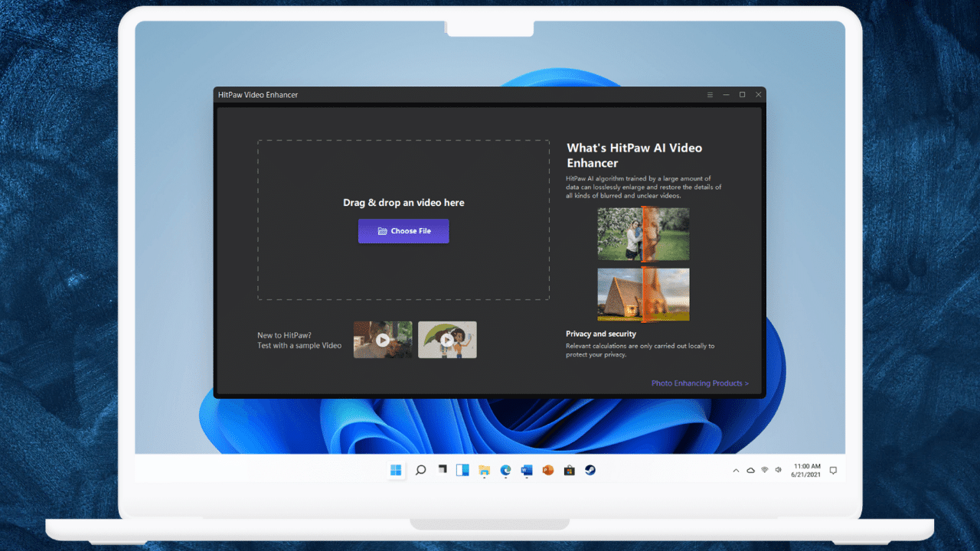This screenshot has height=551, width=980.
Task: Open PowerPoint from the taskbar
Action: click(547, 470)
